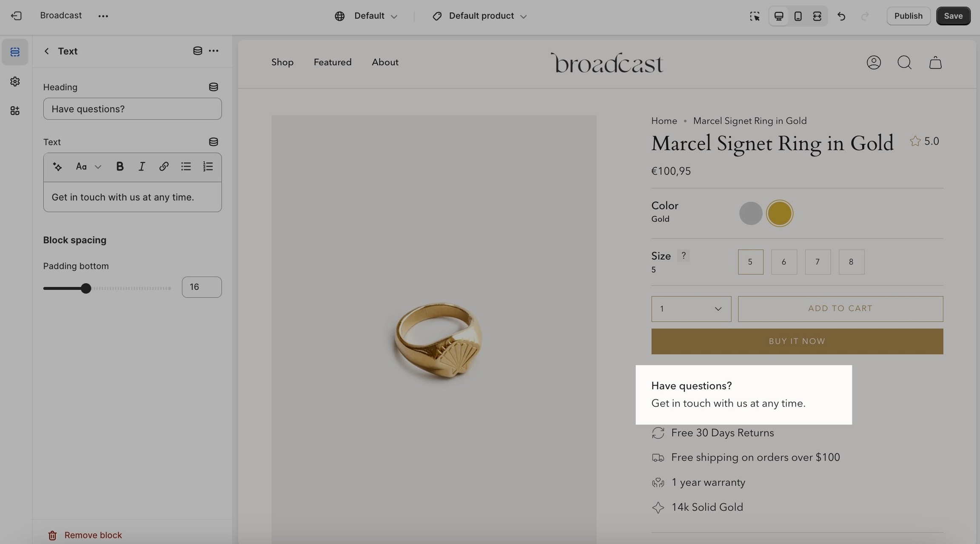The image size is (980, 544).
Task: Click the Padding bottom slider handle
Action: 86,288
